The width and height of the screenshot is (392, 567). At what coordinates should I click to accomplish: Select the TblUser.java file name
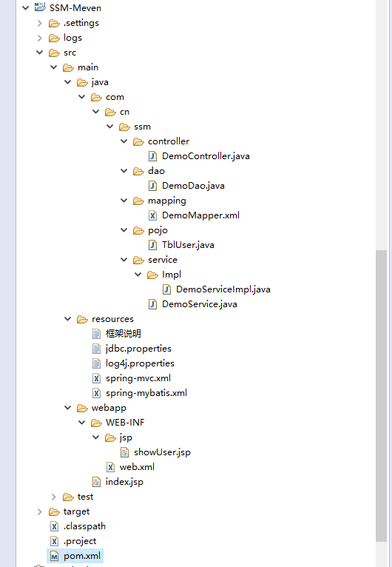click(x=188, y=245)
